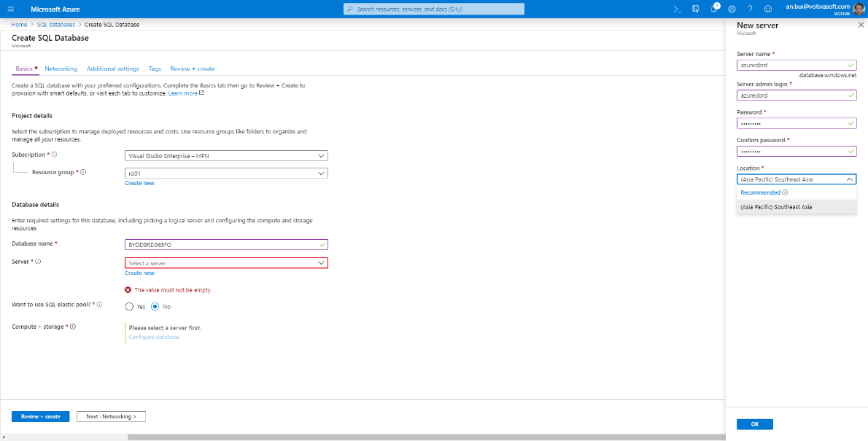868x441 pixels.
Task: Open Directory and subscription filter icon
Action: point(695,9)
